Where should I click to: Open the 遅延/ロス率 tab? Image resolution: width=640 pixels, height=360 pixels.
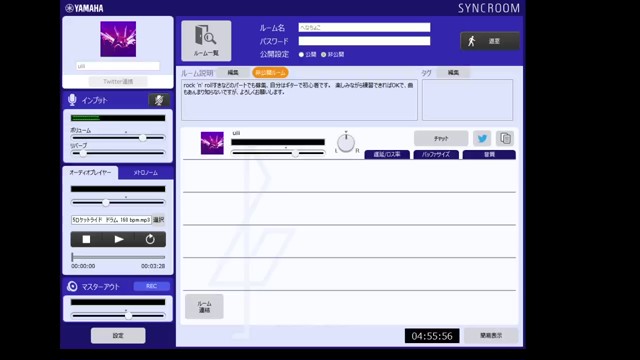point(387,154)
